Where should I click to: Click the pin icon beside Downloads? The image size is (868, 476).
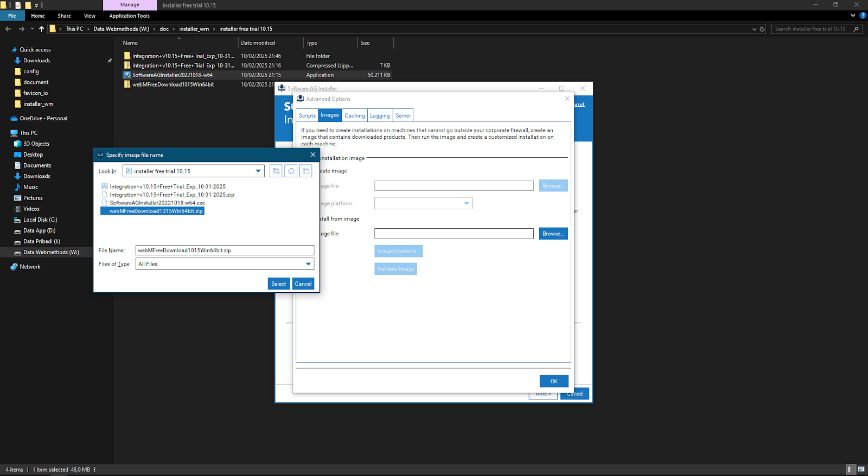click(110, 61)
